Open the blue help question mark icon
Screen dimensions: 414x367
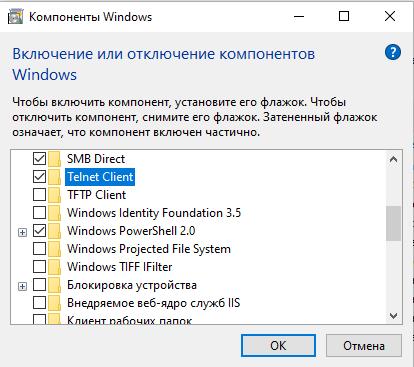[393, 52]
